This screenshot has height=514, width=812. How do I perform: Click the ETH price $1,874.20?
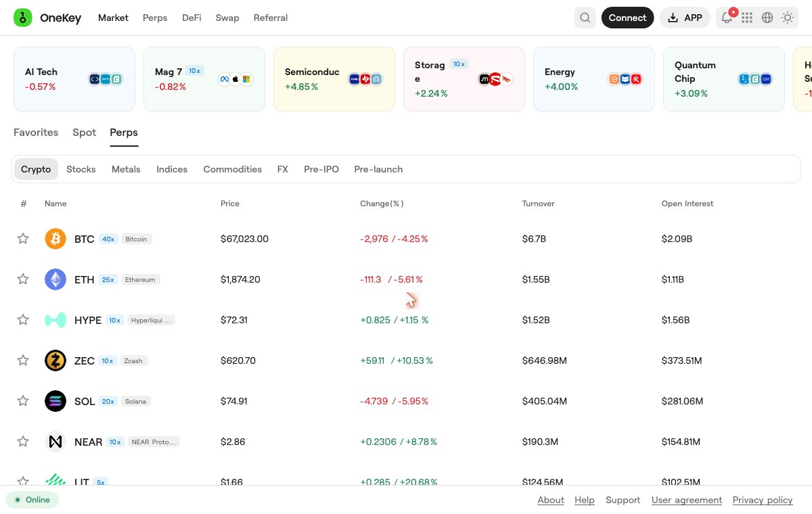point(240,279)
